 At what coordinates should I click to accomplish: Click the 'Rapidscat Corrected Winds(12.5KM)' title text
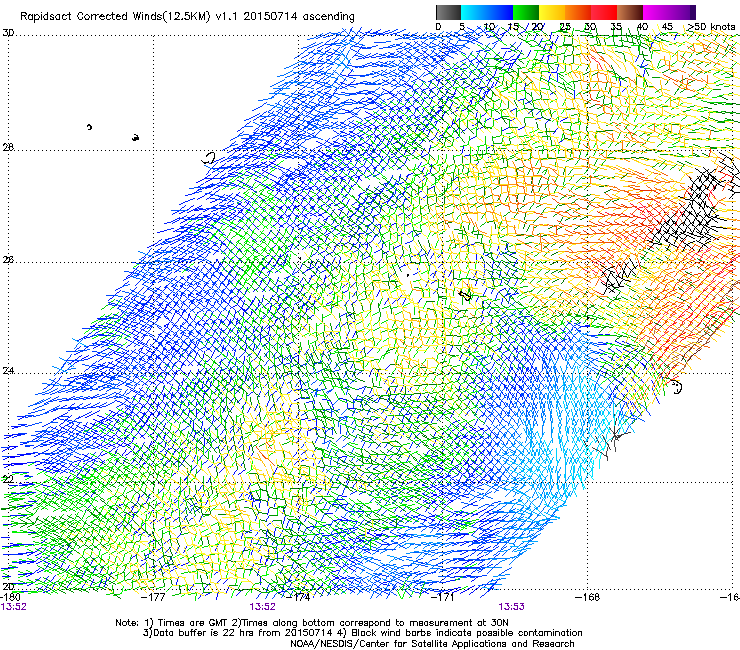click(115, 17)
